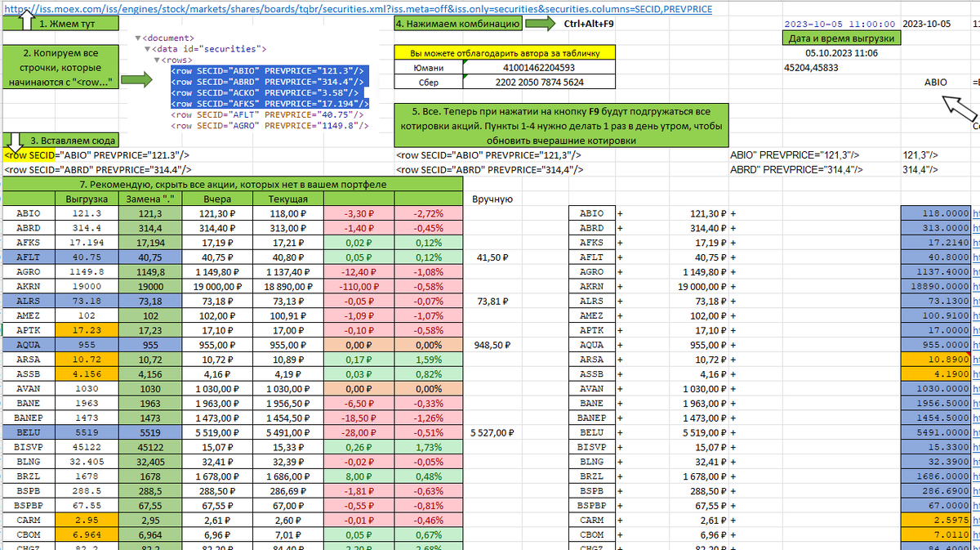The height and width of the screenshot is (550, 980).
Task: Click the orange 17.23 export cell
Action: click(x=86, y=330)
